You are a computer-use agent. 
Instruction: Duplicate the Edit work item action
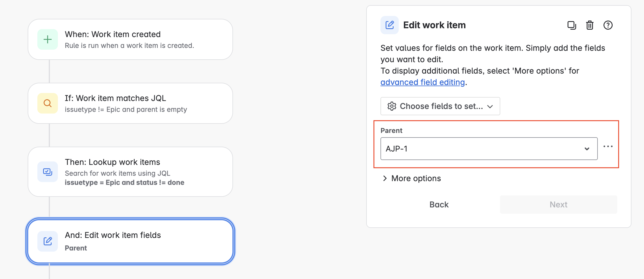[x=572, y=25]
